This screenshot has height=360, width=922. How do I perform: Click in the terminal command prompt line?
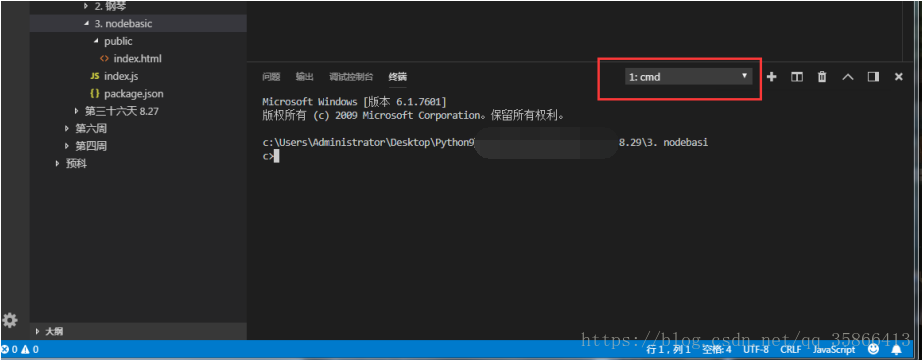tap(271, 156)
